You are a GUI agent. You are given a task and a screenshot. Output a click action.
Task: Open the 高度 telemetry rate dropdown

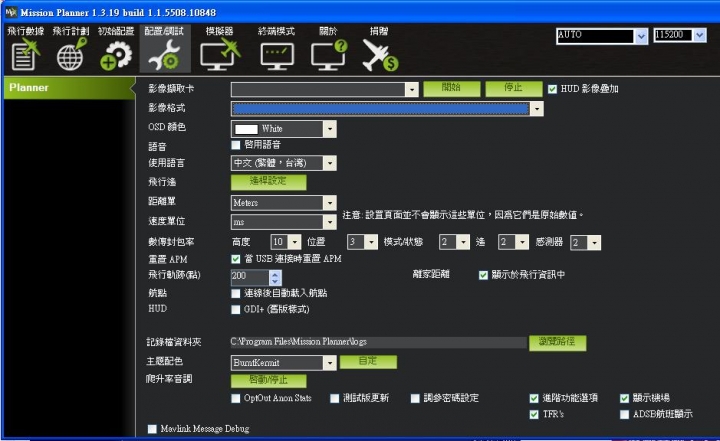(295, 242)
